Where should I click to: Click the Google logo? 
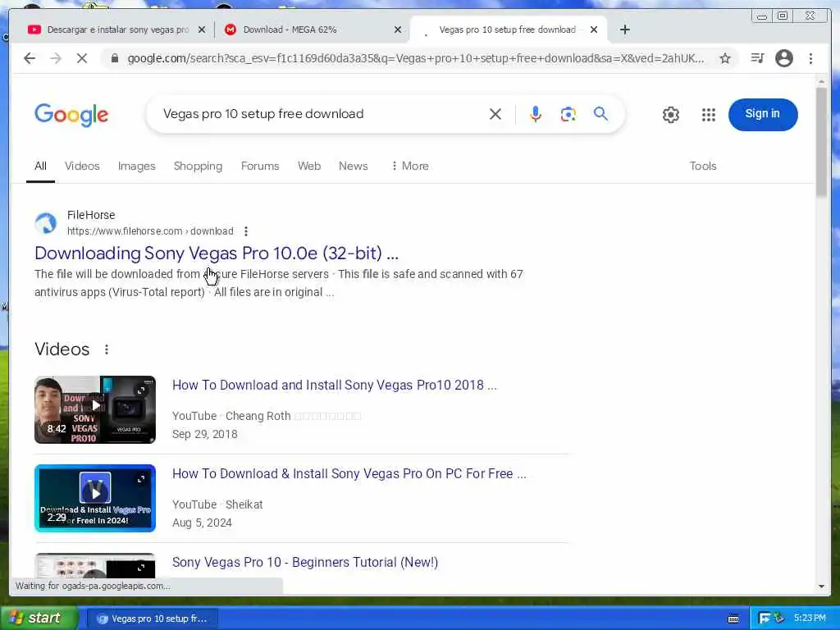(71, 115)
